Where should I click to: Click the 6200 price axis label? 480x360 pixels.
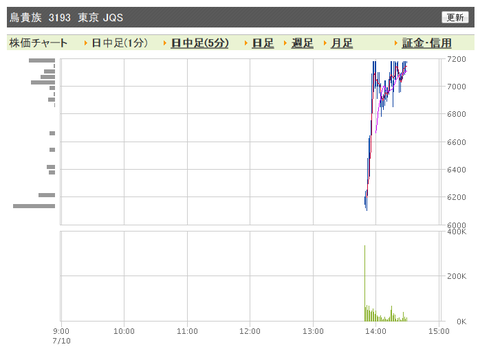[456, 197]
